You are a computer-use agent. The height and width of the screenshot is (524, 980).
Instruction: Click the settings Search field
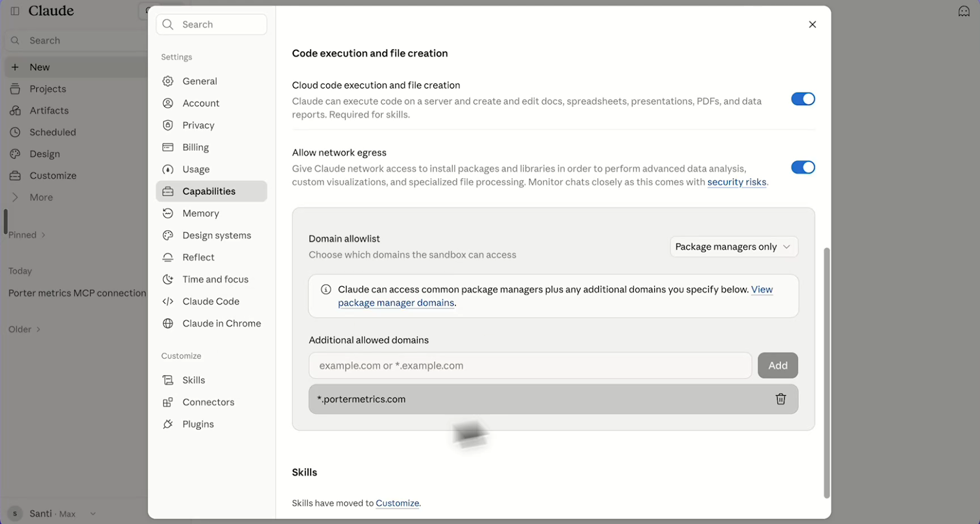tap(212, 24)
